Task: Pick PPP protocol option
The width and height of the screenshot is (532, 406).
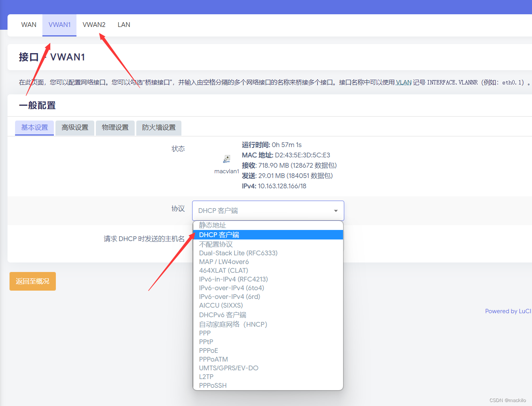Action: (x=268, y=333)
